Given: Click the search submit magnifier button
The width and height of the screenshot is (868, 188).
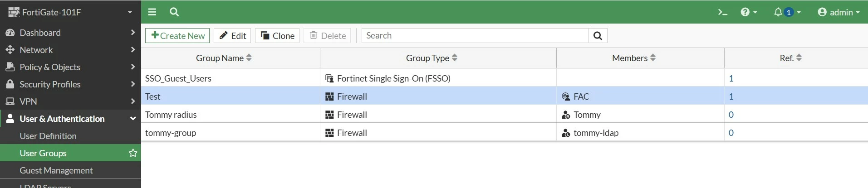Looking at the screenshot, I should coord(598,36).
